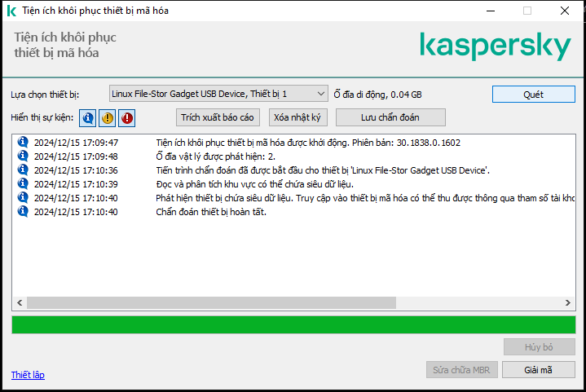Click info icon of 17:09:47 log entry
The height and width of the screenshot is (392, 586).
pos(23,142)
